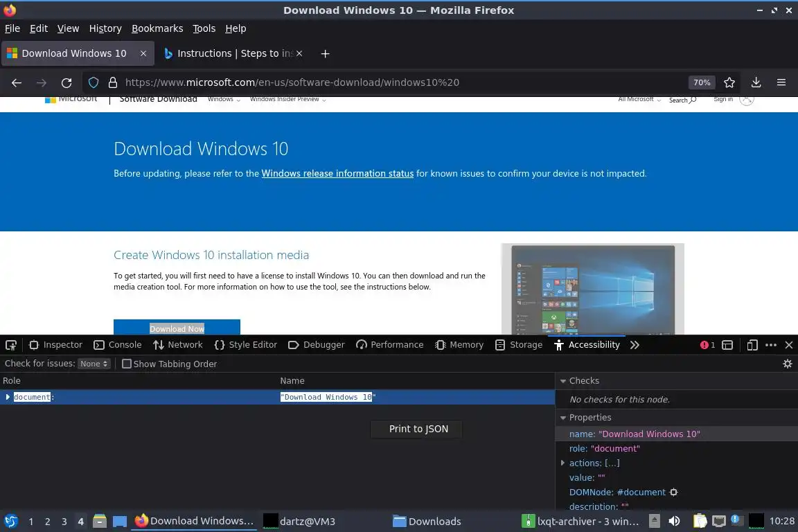Collapse the Checks section
This screenshot has width=798, height=532.
point(563,381)
